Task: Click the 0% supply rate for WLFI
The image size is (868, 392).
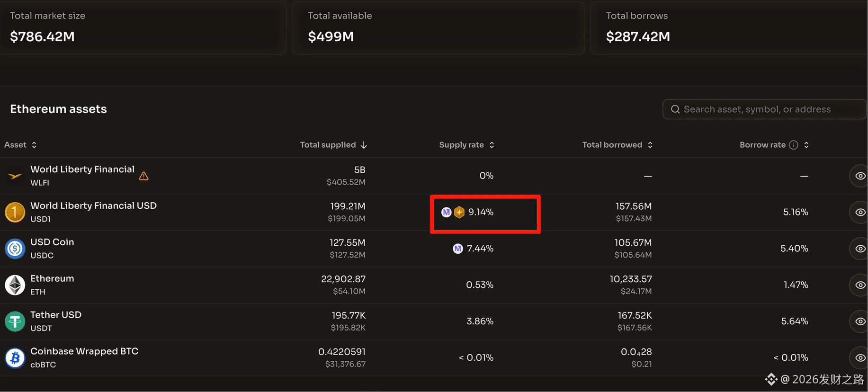Action: [486, 176]
